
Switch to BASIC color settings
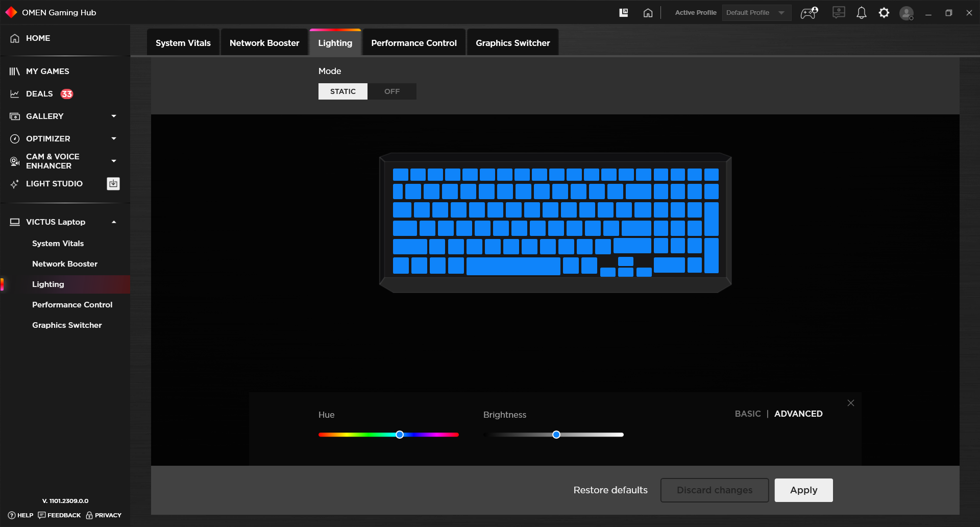(x=747, y=414)
